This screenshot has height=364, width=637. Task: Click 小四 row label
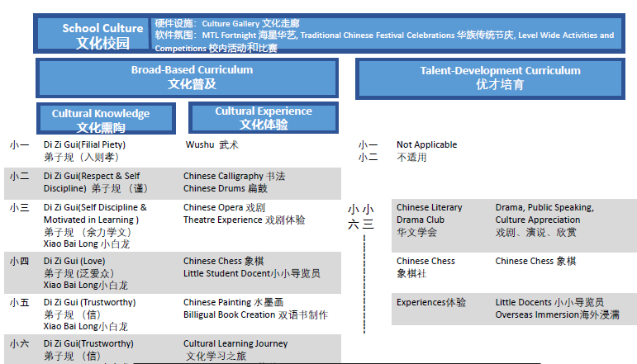20,262
